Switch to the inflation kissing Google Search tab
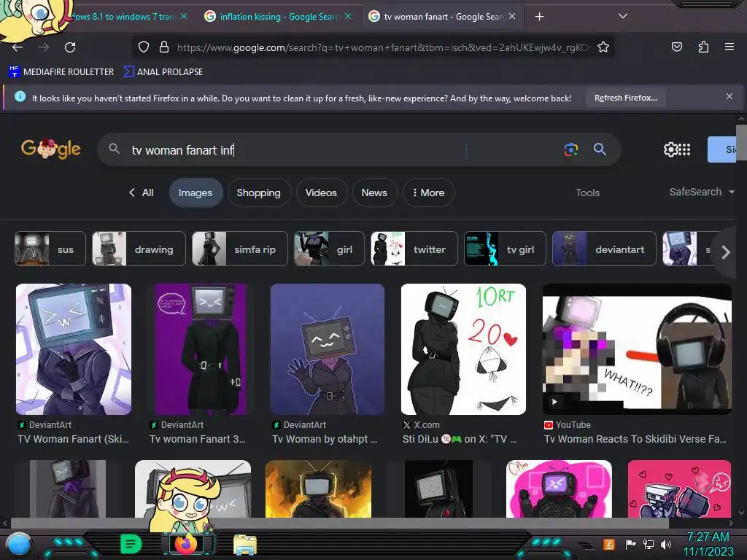The width and height of the screenshot is (747, 560). pyautogui.click(x=279, y=17)
